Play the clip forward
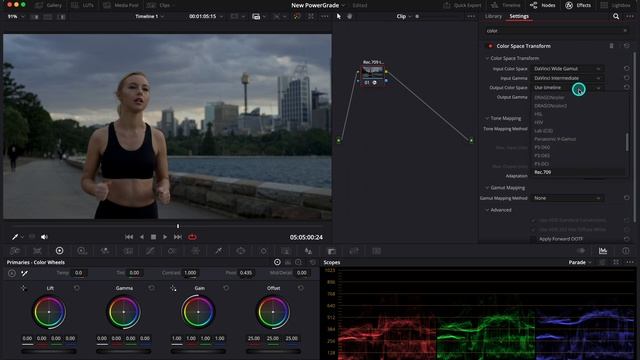The width and height of the screenshot is (640, 360). [165, 237]
